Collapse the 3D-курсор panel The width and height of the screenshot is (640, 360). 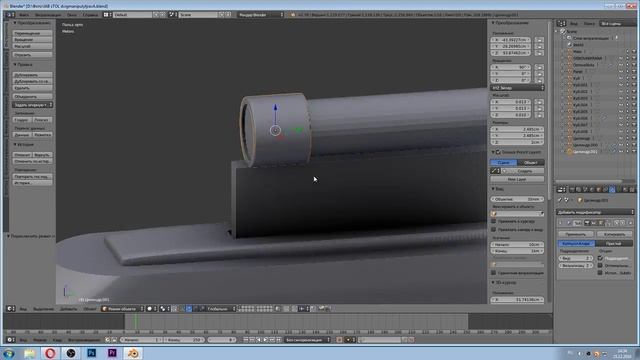[493, 282]
